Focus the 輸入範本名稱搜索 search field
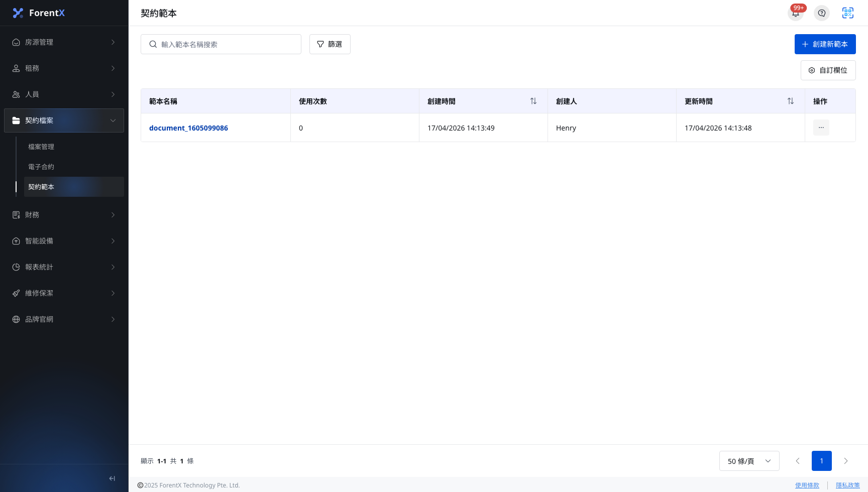The image size is (868, 492). (221, 44)
